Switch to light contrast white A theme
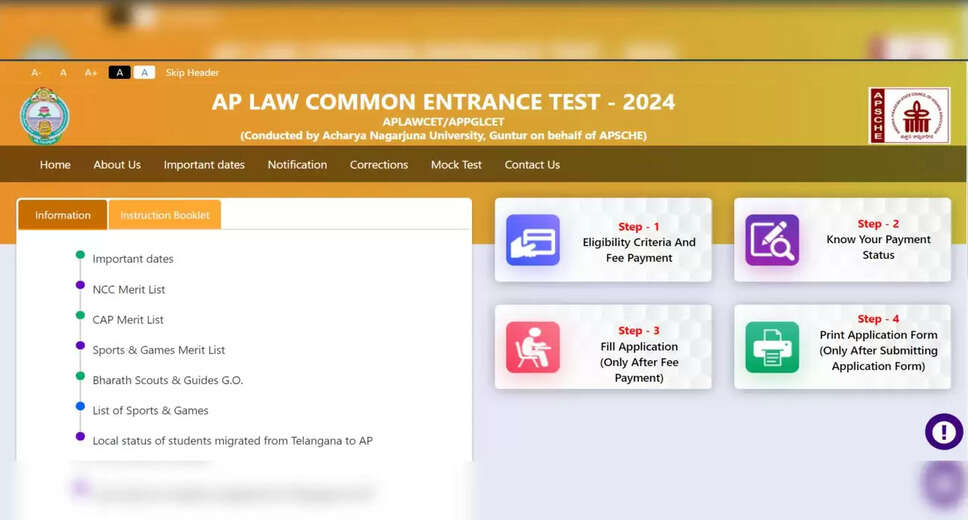 144,72
